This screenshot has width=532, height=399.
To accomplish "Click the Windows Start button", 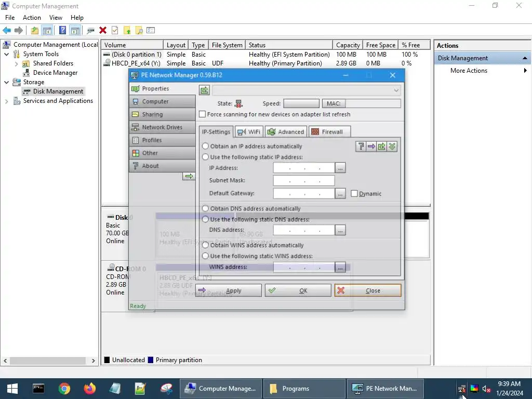I will click(x=12, y=389).
